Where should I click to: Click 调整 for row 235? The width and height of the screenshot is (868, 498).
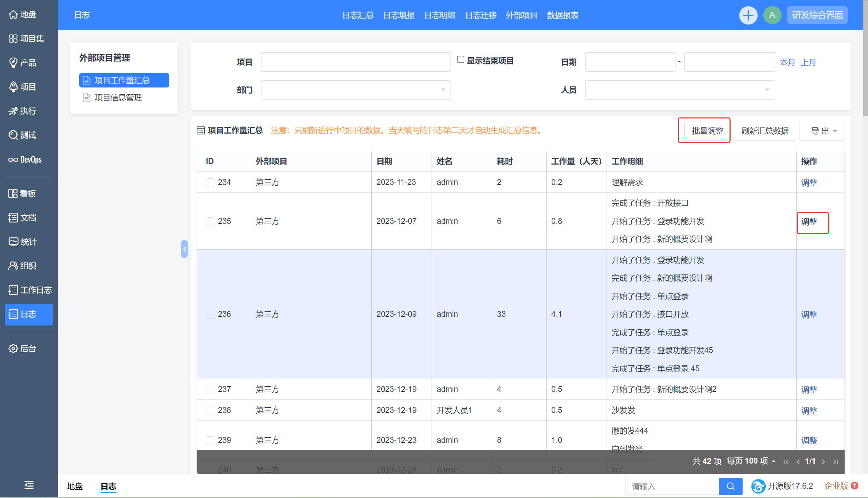809,222
